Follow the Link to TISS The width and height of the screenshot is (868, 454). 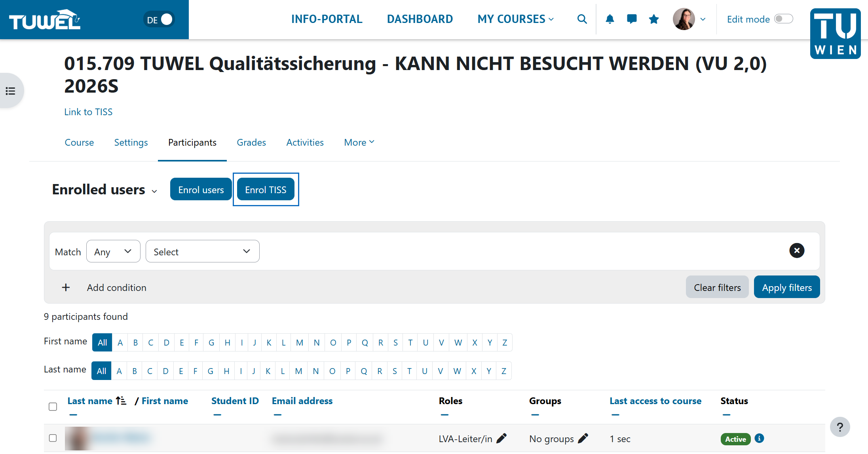coord(88,112)
